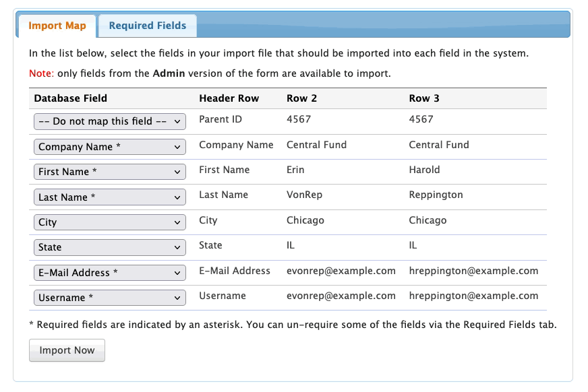Open the Username mapping dropdown
The height and width of the screenshot is (392, 588).
point(109,298)
